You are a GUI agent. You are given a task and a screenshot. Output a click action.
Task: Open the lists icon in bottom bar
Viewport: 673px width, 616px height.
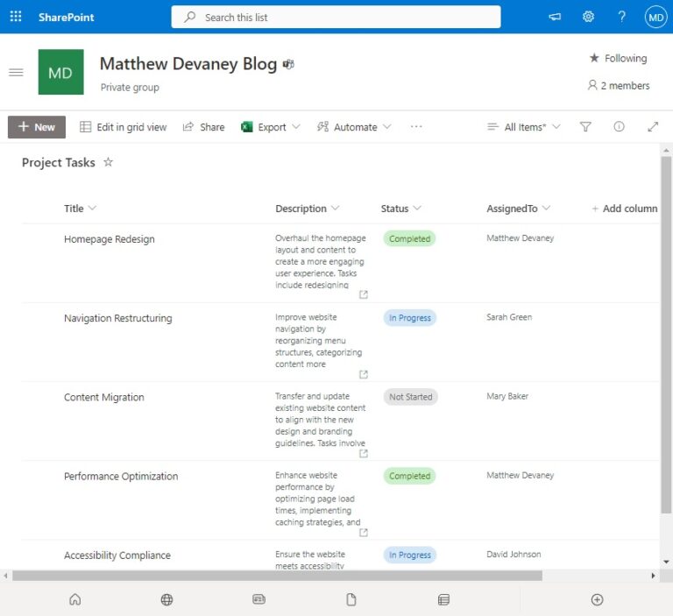tap(443, 599)
